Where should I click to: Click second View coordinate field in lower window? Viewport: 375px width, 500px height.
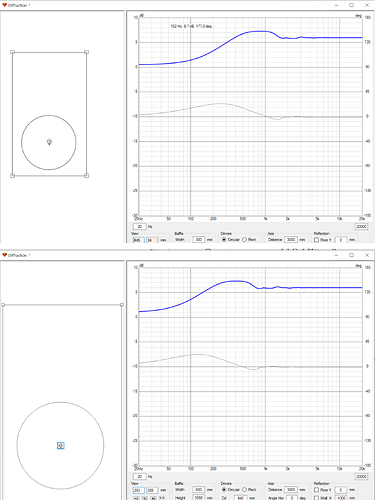click(152, 490)
